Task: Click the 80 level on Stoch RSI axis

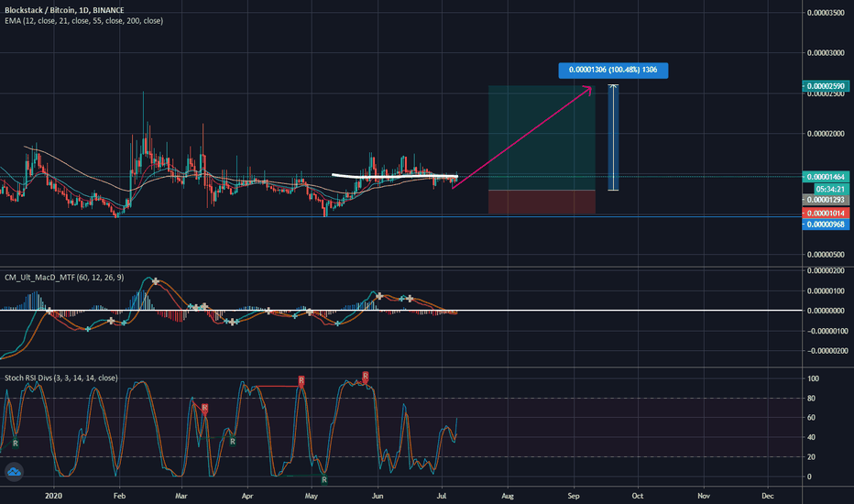Action: pos(811,399)
